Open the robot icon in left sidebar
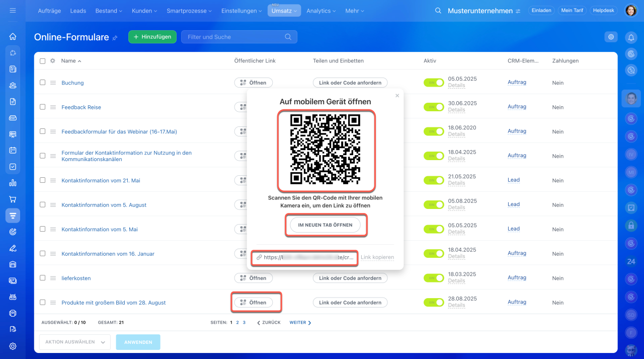644x359 pixels. (13, 297)
